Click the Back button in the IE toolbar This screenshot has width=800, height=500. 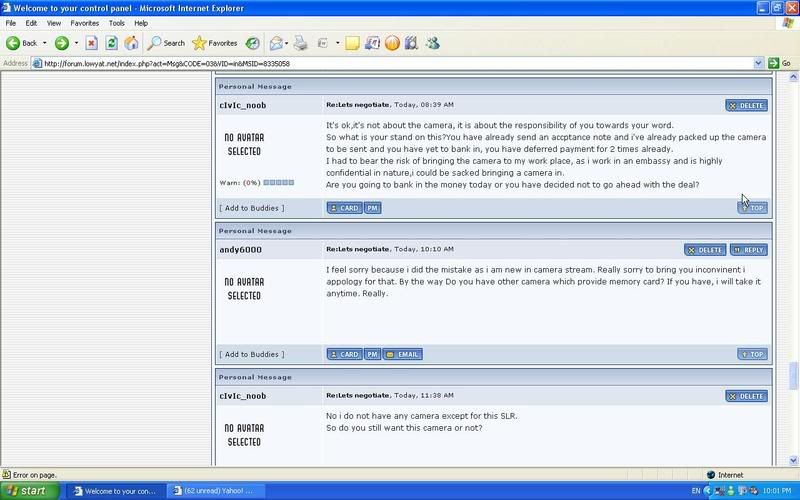[x=22, y=43]
